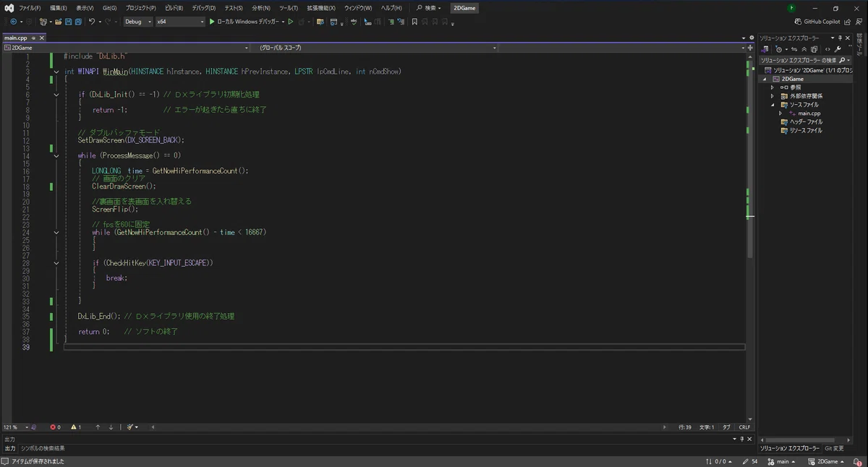
Task: Click the main branch button in status bar
Action: click(x=781, y=461)
